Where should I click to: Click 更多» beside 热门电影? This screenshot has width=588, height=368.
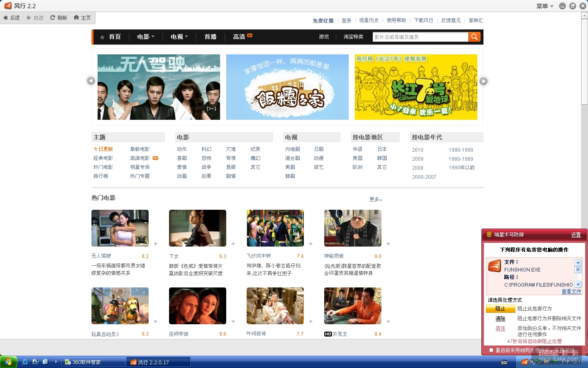[375, 200]
